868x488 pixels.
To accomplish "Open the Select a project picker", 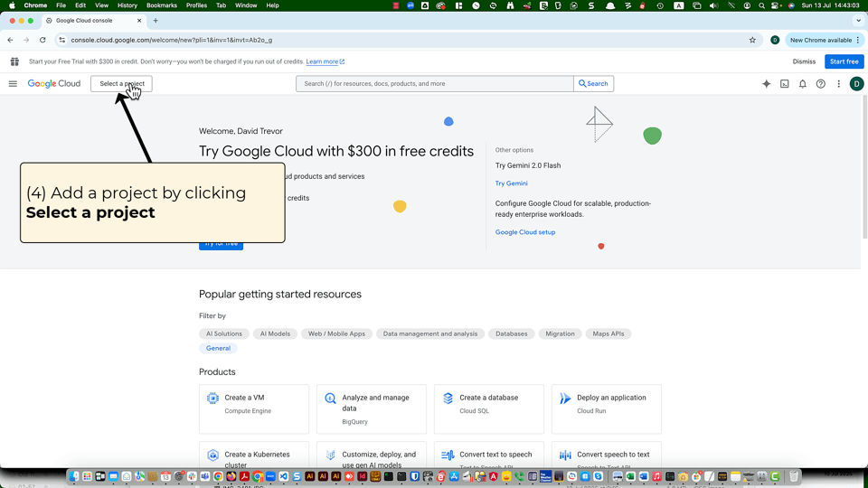I will [122, 83].
